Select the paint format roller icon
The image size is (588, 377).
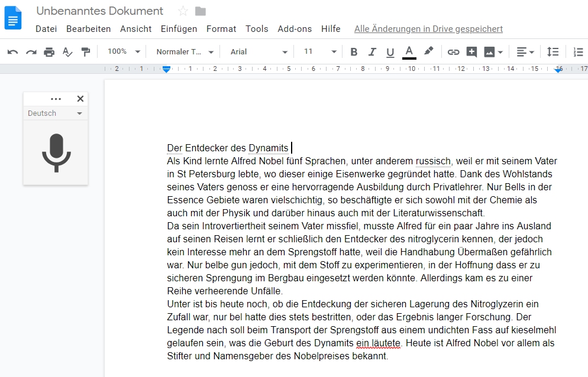tap(86, 52)
